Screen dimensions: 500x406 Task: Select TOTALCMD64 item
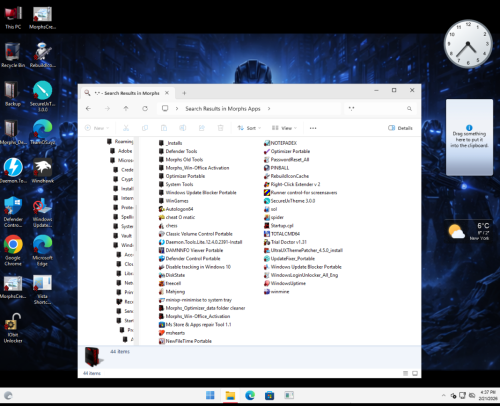[282, 234]
